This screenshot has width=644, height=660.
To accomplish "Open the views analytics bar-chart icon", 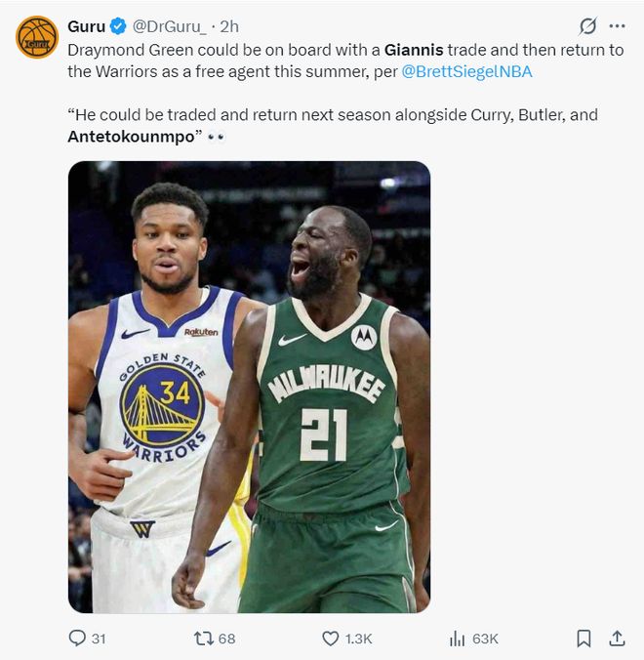I will (457, 639).
